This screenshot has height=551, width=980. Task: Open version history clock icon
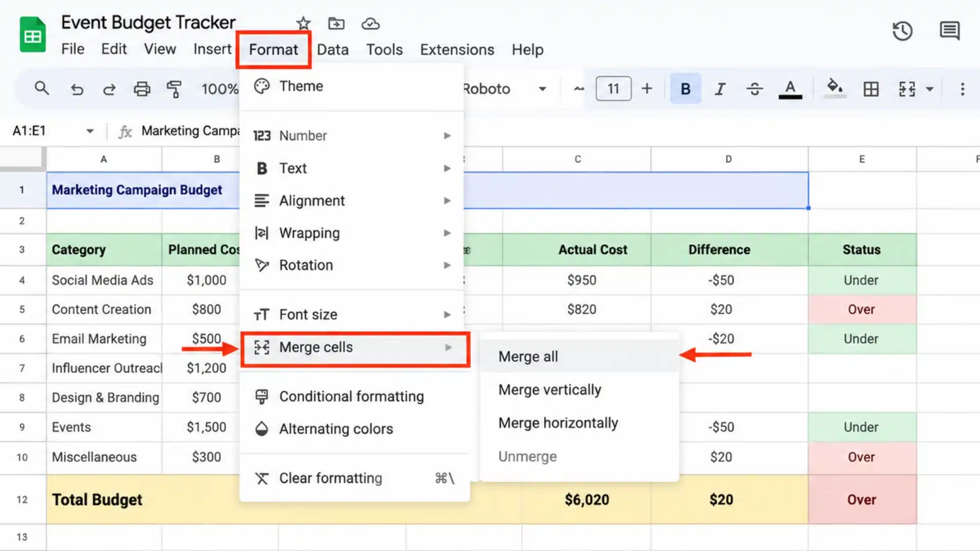pos(902,31)
